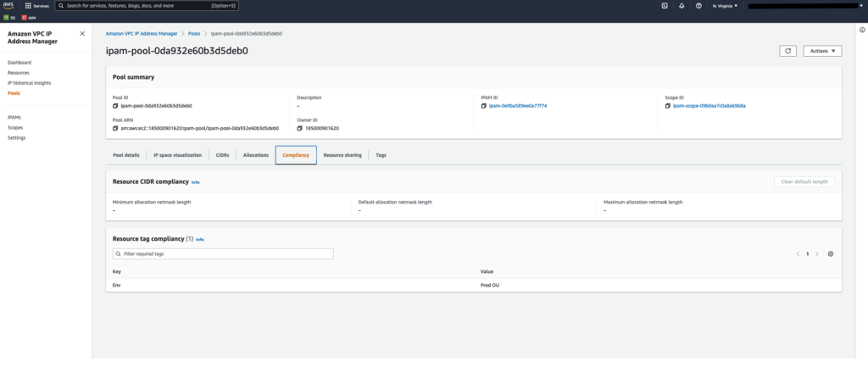Copy the Pool ARN value
This screenshot has height=378, width=868.
point(115,128)
